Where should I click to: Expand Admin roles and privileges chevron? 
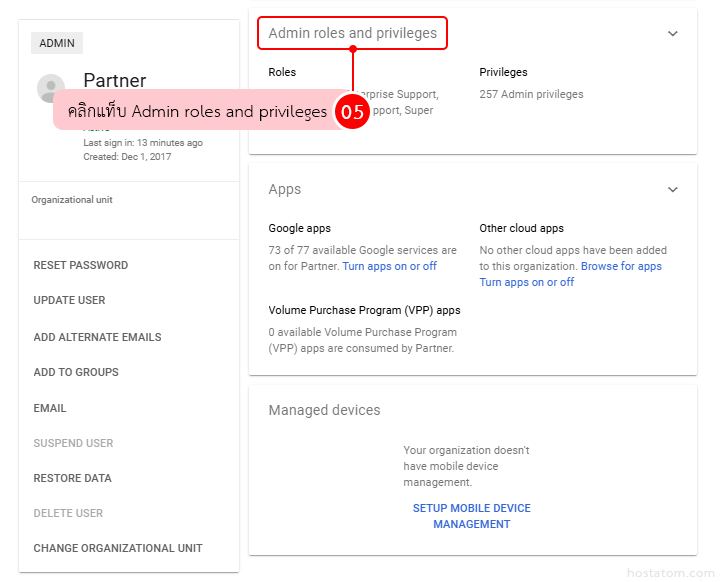point(673,34)
